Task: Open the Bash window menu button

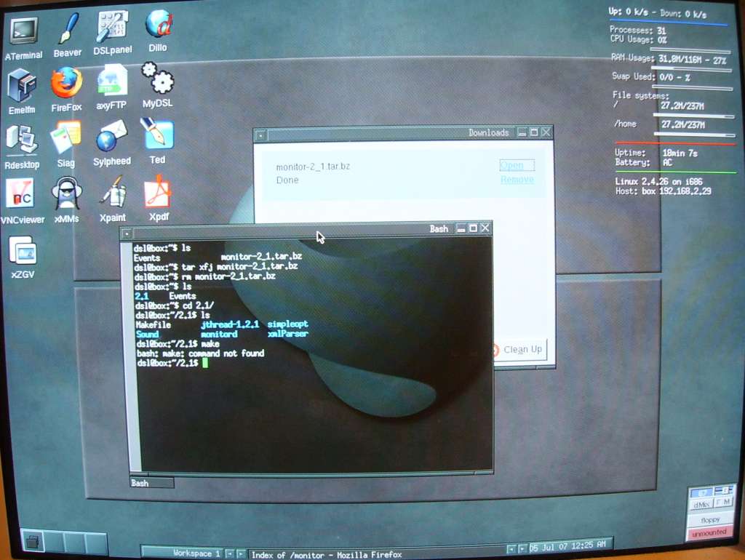Action: [127, 233]
